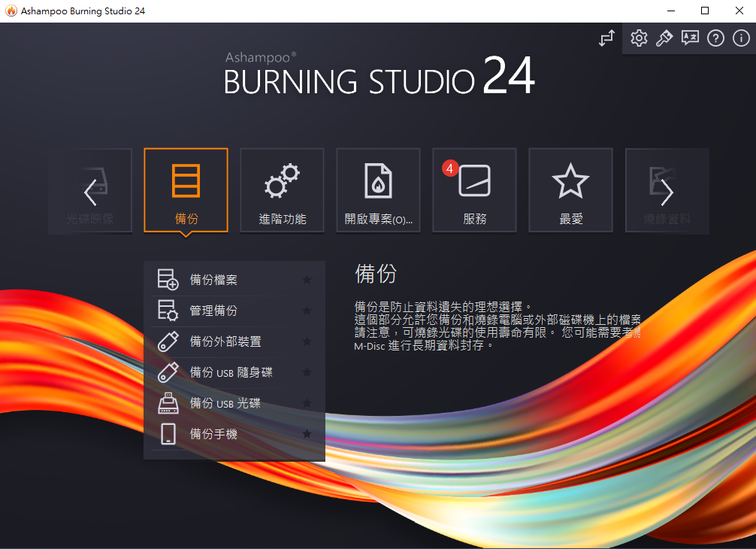Image resolution: width=756 pixels, height=549 pixels.
Task: Toggle favorite star for 備份檔案
Action: pyautogui.click(x=307, y=281)
